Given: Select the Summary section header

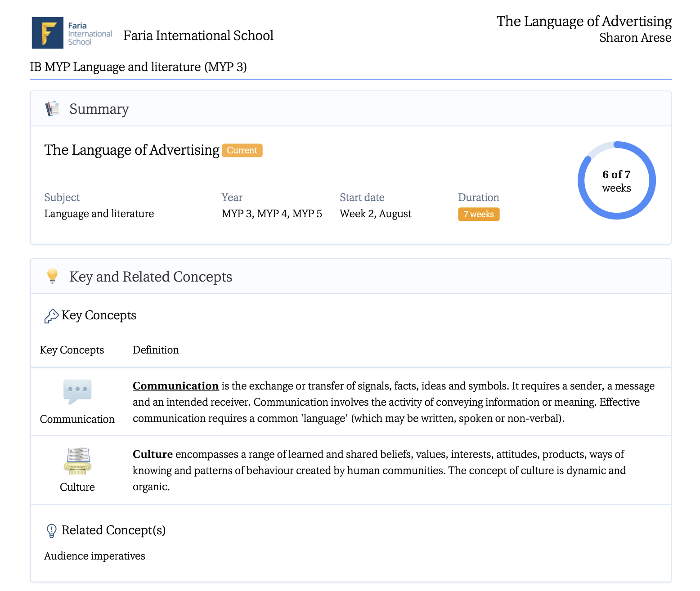Looking at the screenshot, I should (99, 109).
